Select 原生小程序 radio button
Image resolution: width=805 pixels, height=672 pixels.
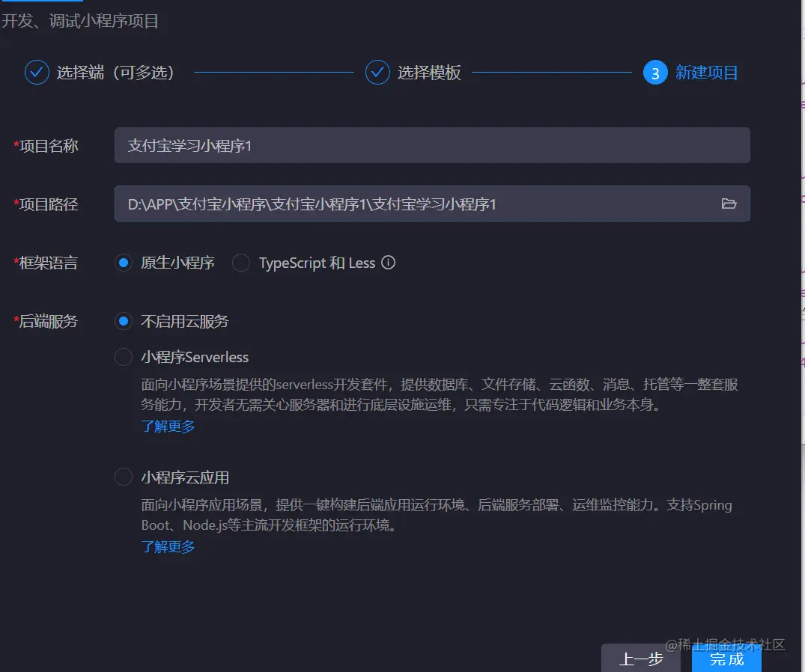click(x=124, y=263)
